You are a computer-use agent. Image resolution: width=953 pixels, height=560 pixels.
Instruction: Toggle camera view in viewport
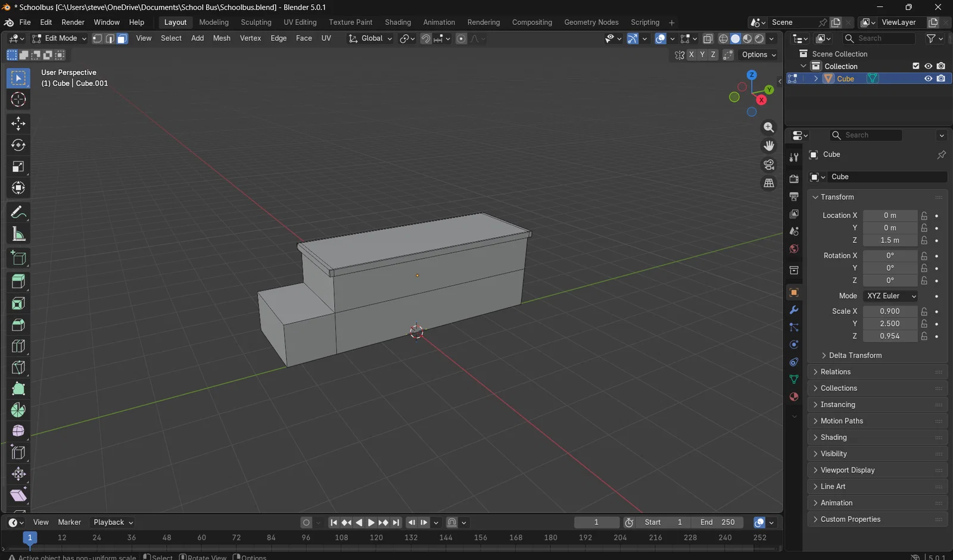(x=769, y=165)
